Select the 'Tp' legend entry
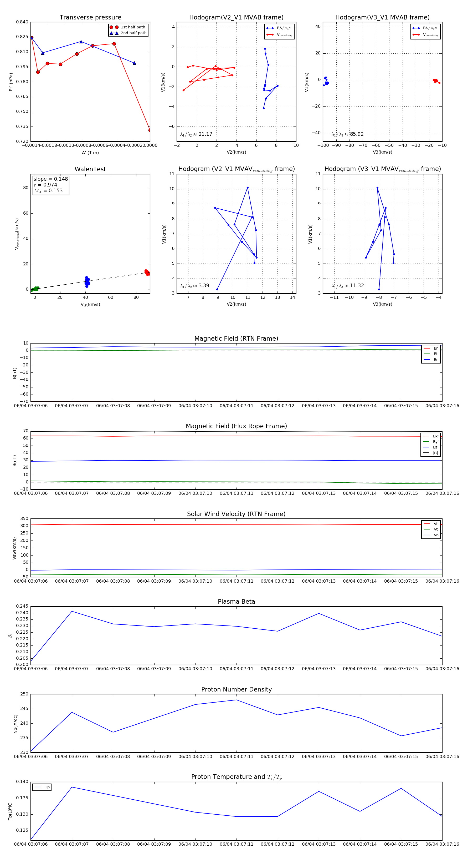The image size is (473, 868). 42,787
